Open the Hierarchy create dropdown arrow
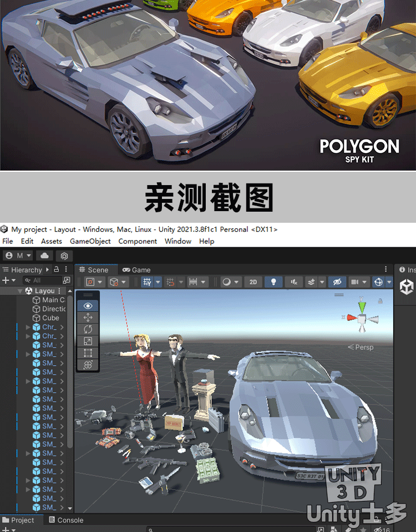The image size is (416, 532). tap(13, 280)
